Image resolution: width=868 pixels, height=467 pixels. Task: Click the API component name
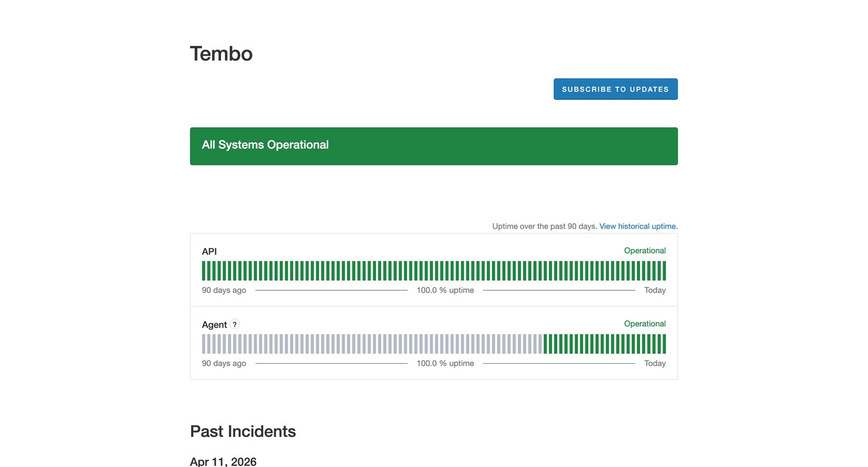pos(210,251)
